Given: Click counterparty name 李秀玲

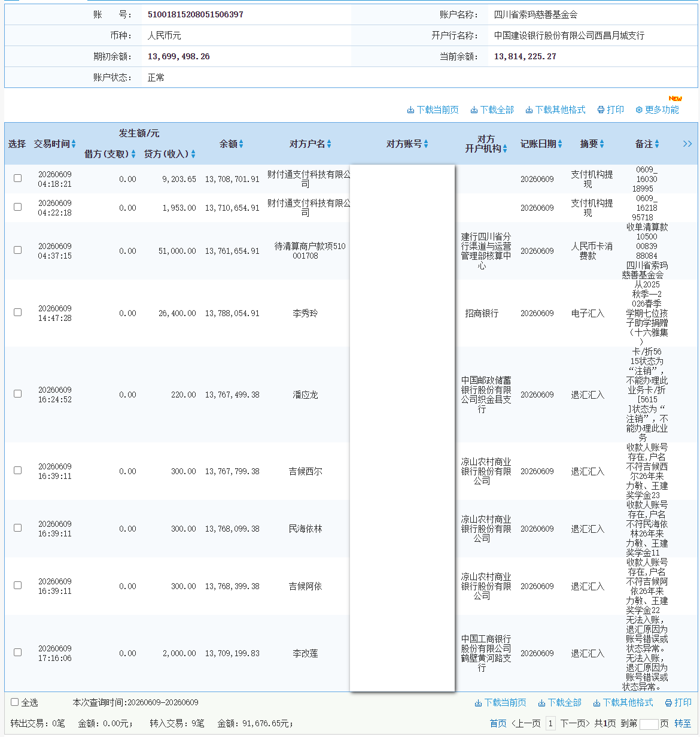Looking at the screenshot, I should pos(305,313).
